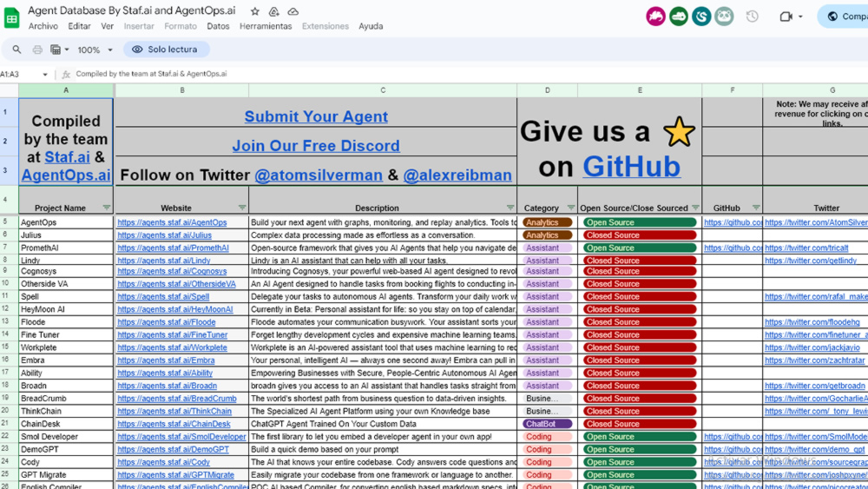Image resolution: width=868 pixels, height=489 pixels.
Task: Select the Otherside VA project name cell
Action: [x=66, y=284]
